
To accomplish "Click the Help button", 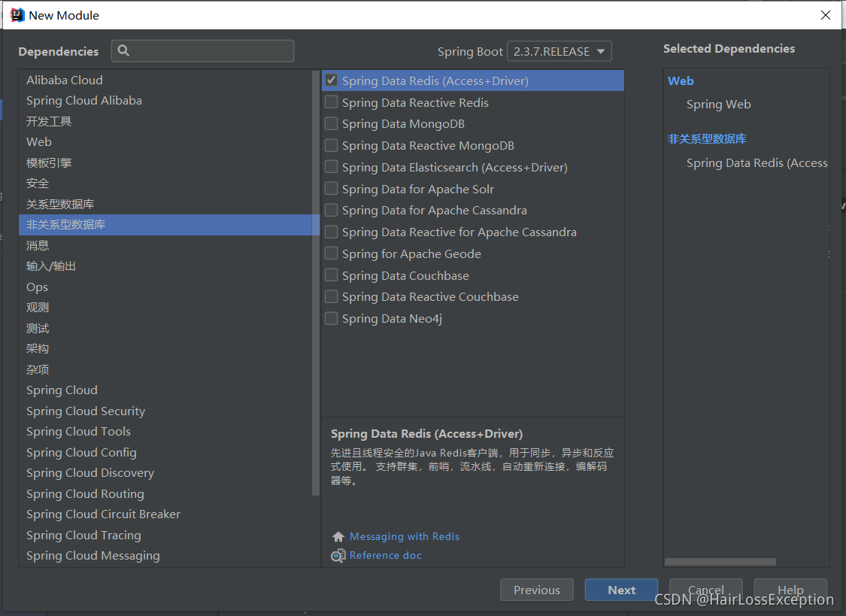I will point(790,590).
